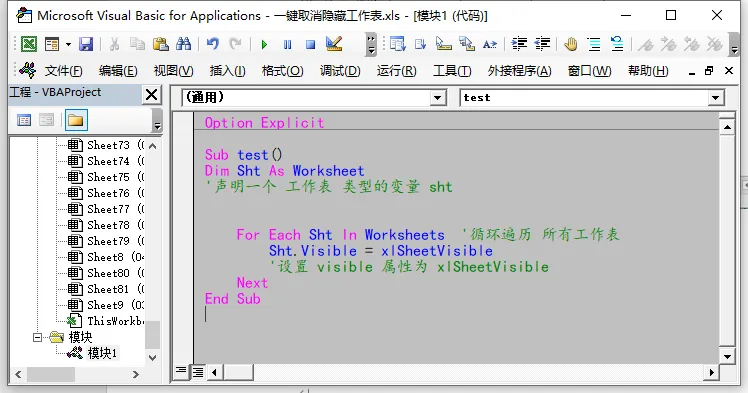Image resolution: width=748 pixels, height=393 pixels.
Task: Click project tree scroll down arrow
Action: (153, 357)
